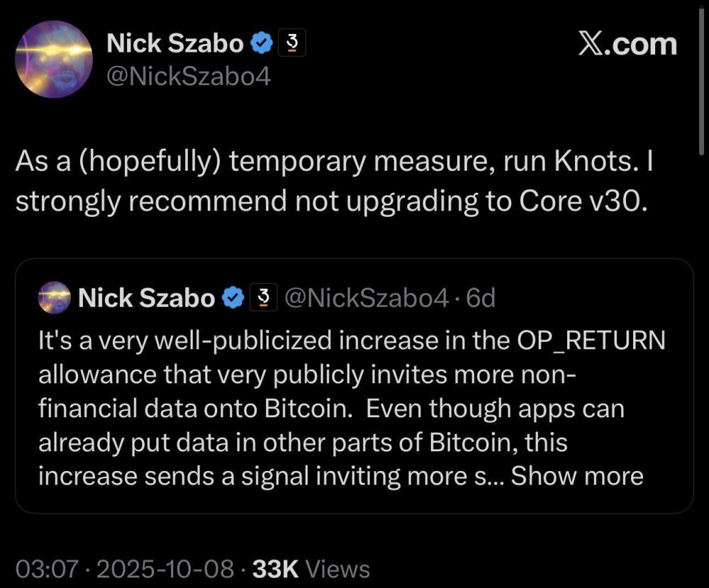Click the blue verified badge beside main author name
Viewport: 709px width, 588px height.
click(x=262, y=45)
